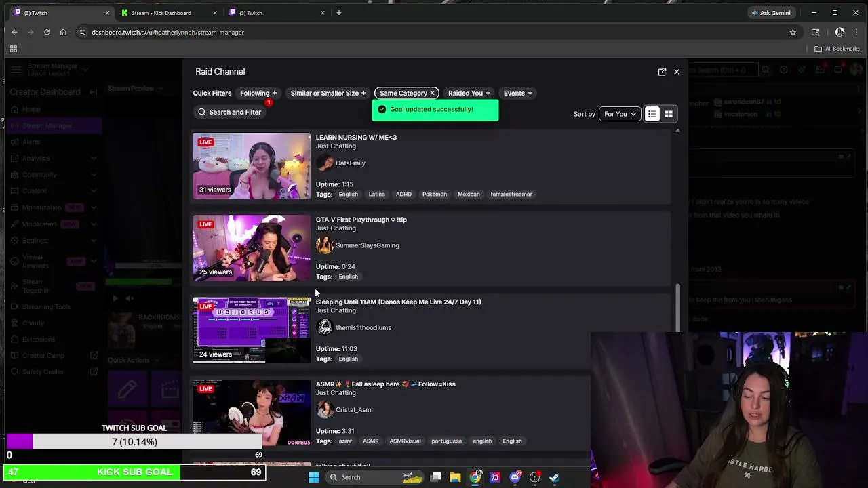
Task: Open the Chrome apps grid shortcut
Action: (13, 49)
